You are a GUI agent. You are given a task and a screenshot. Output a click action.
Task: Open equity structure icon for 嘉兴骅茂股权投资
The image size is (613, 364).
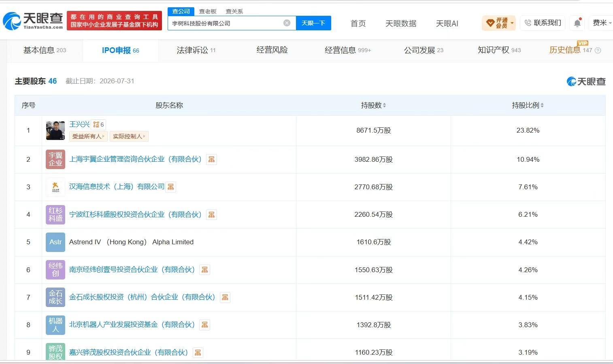(198, 352)
